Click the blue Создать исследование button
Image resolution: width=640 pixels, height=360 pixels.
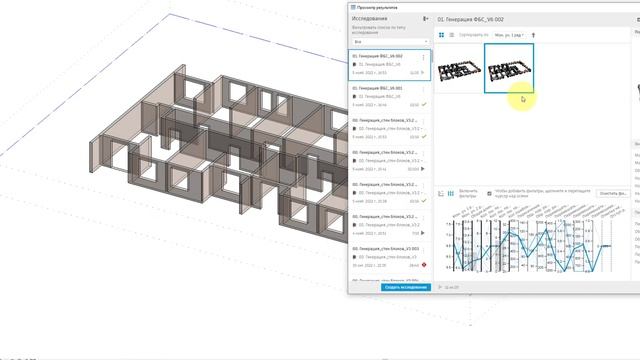pos(406,287)
